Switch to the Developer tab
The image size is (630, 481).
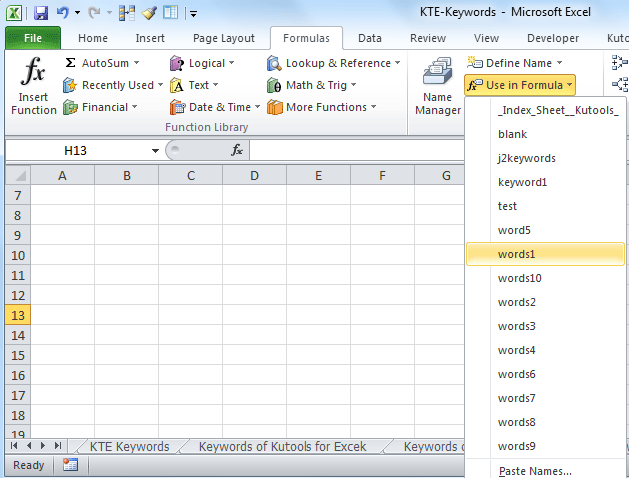[x=553, y=38]
